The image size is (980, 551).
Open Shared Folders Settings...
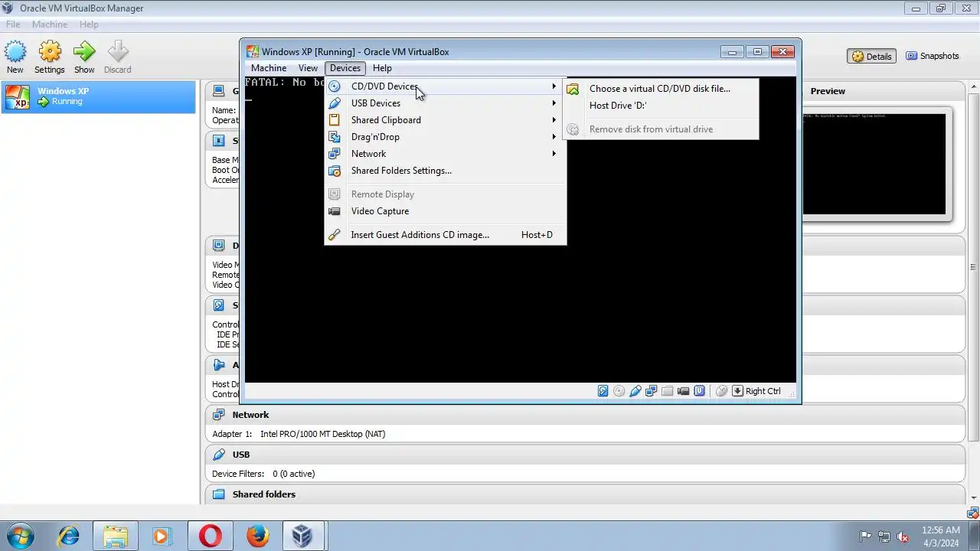click(x=445, y=171)
